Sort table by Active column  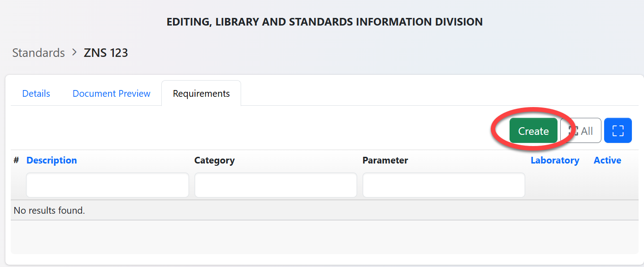click(607, 160)
